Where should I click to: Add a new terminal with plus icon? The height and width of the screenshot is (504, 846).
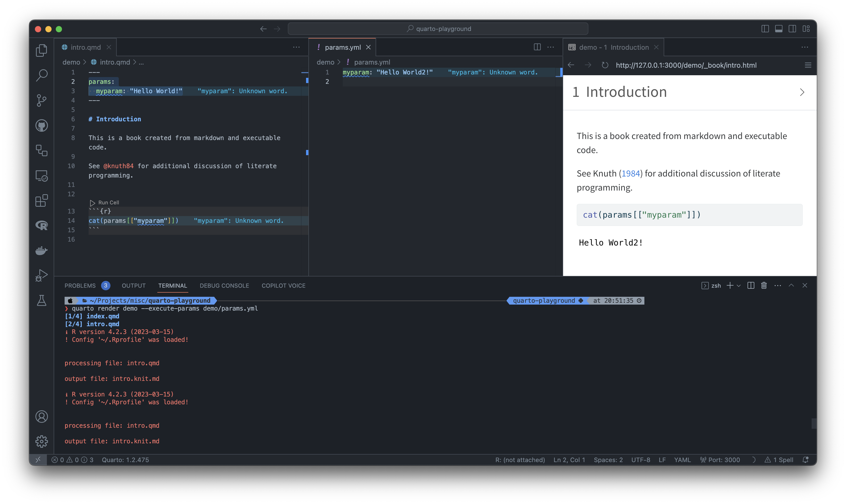click(x=730, y=286)
